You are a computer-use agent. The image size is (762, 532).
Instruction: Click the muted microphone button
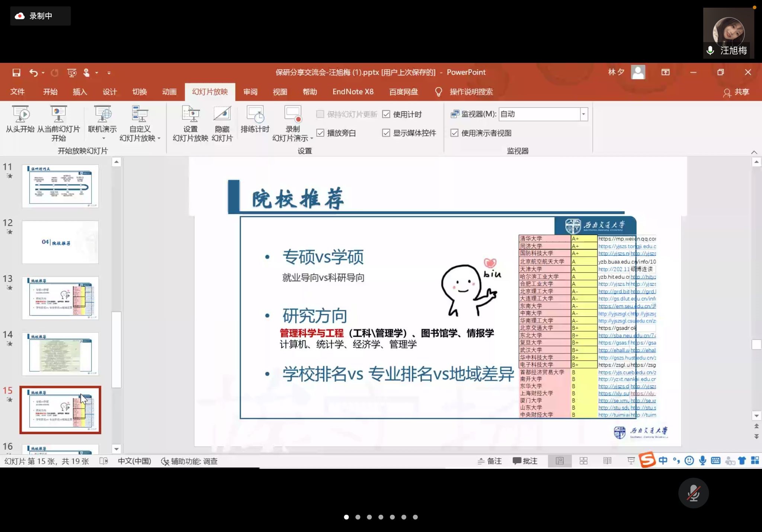(x=693, y=493)
